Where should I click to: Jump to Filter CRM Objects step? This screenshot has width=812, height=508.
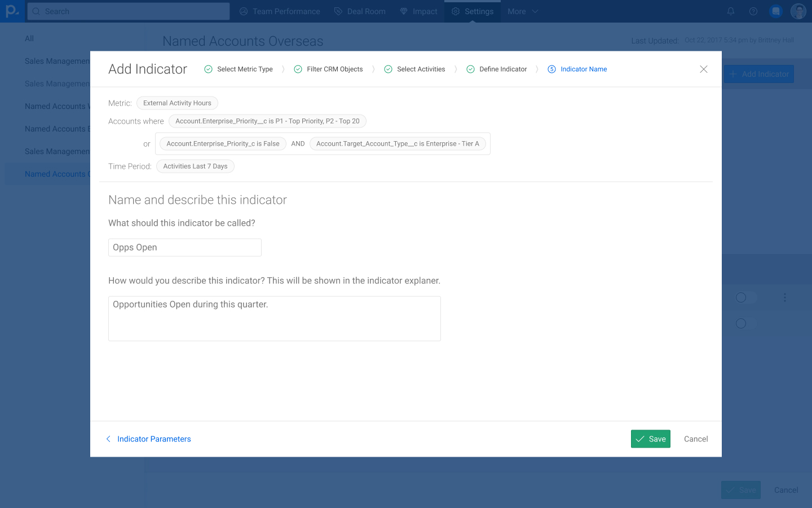click(328, 69)
